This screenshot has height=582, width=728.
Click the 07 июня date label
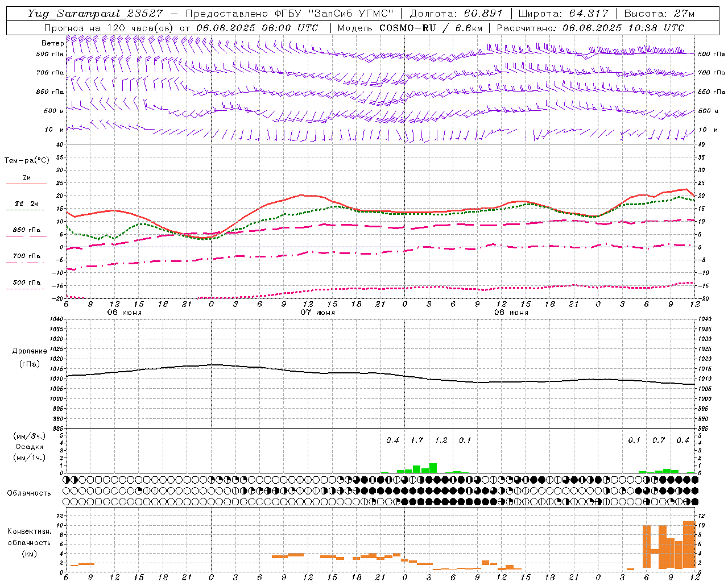pyautogui.click(x=317, y=313)
